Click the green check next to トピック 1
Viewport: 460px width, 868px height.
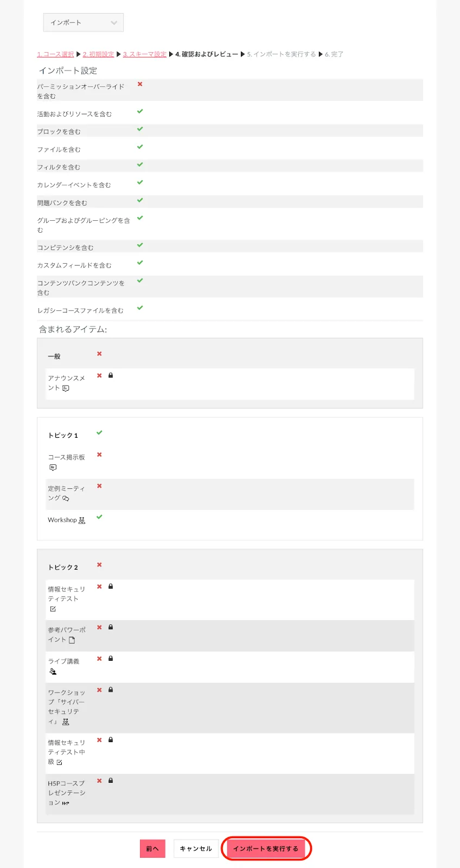coord(99,433)
